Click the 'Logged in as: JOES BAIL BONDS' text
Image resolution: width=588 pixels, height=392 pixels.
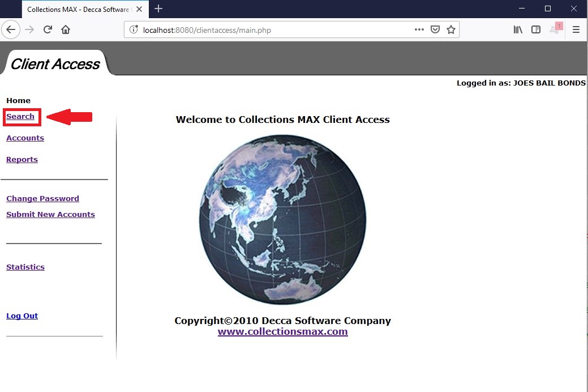click(521, 83)
